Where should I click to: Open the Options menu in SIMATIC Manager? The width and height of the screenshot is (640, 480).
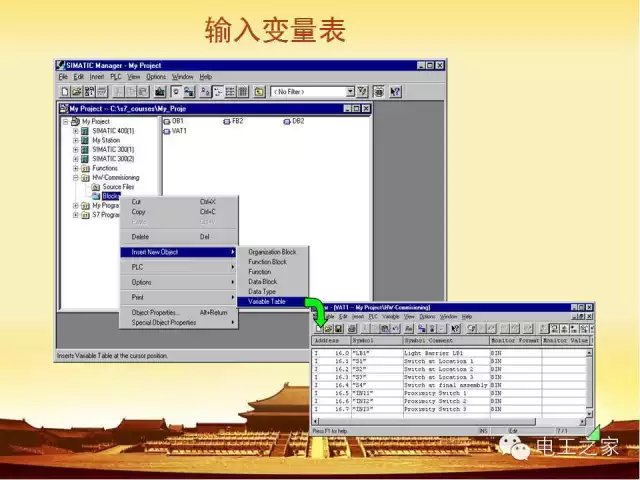tap(156, 77)
